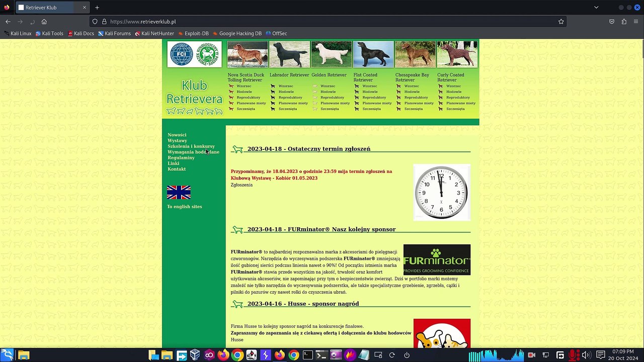Viewport: 644px width, 362px height.
Task: Click the power icon in the taskbar
Action: tap(407, 355)
